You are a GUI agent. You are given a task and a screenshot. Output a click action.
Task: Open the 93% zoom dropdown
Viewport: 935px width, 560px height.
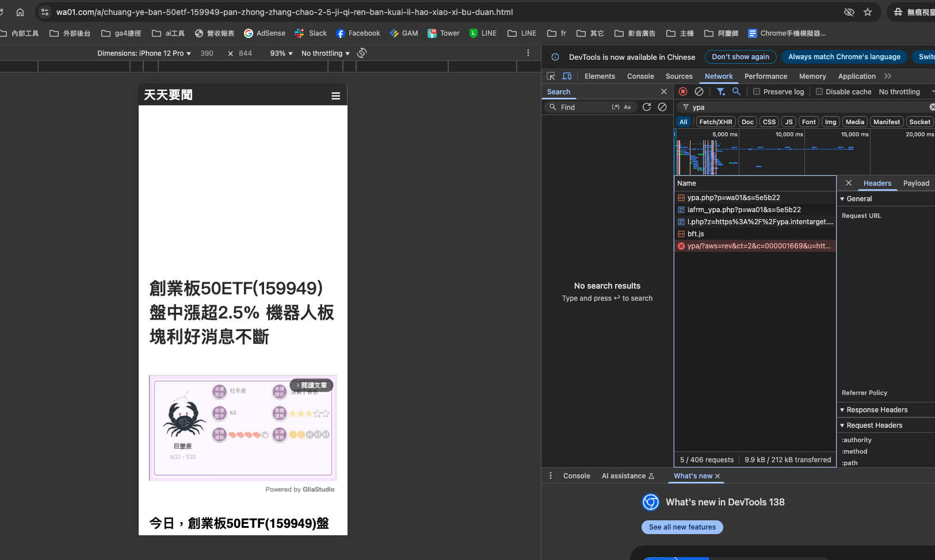(x=281, y=53)
